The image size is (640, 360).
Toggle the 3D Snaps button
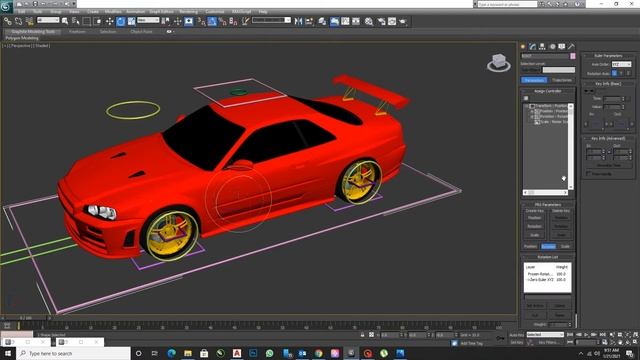pyautogui.click(x=202, y=21)
